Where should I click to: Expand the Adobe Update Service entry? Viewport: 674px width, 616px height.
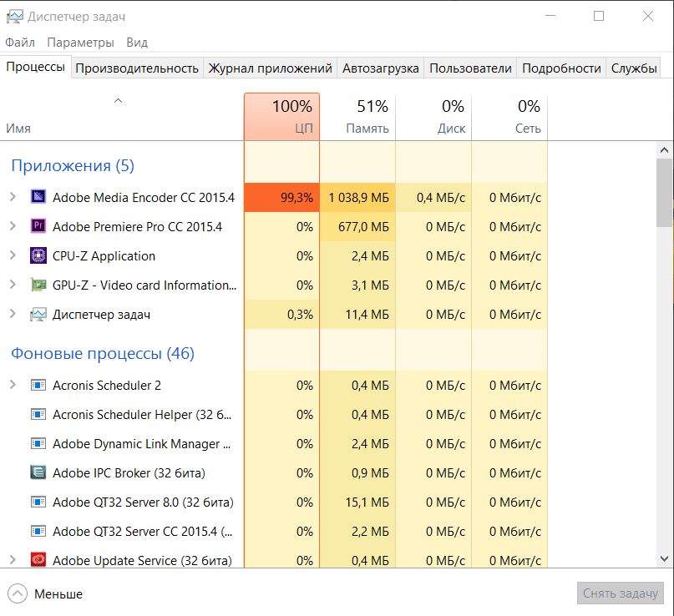point(13,560)
